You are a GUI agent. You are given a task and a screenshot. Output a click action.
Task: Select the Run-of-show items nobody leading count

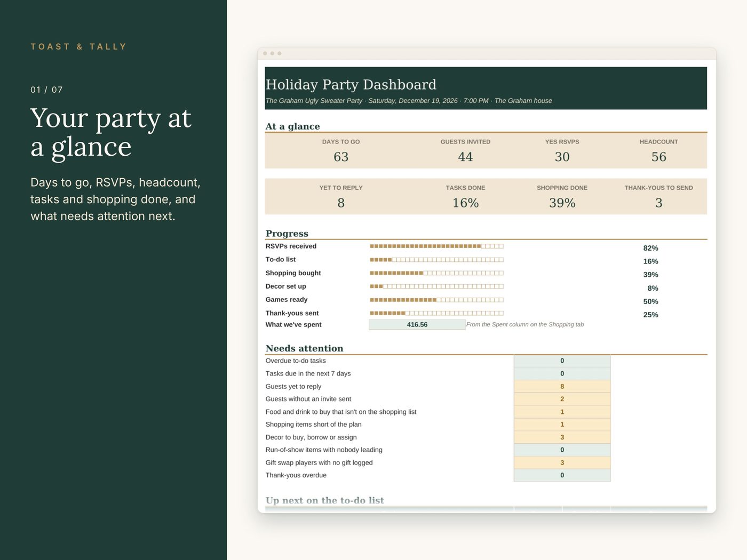562,450
